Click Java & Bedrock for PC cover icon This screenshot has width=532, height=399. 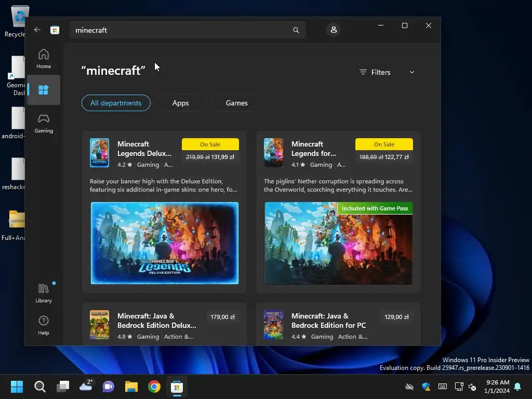(x=273, y=325)
